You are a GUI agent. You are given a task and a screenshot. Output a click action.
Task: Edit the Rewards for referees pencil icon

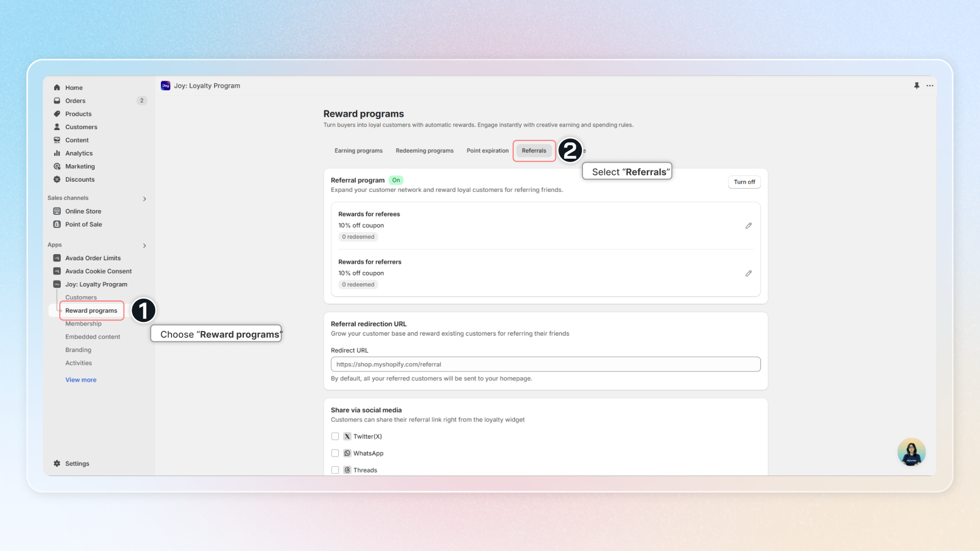tap(748, 226)
